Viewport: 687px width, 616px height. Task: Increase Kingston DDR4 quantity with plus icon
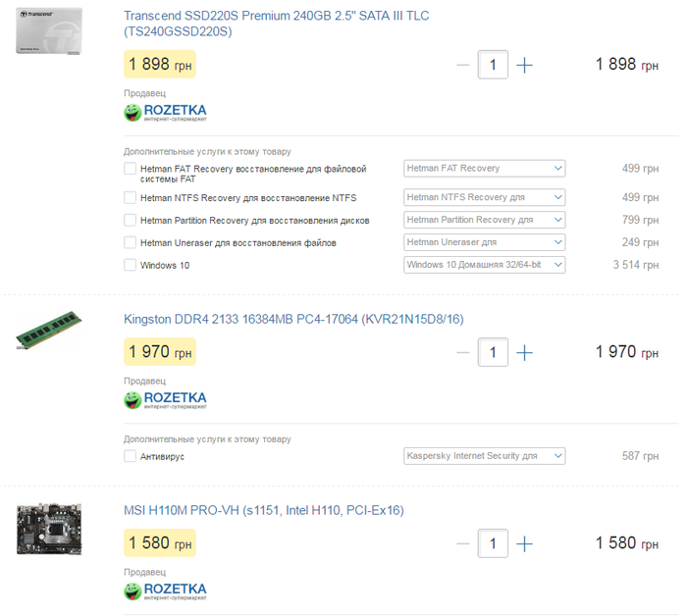[524, 352]
